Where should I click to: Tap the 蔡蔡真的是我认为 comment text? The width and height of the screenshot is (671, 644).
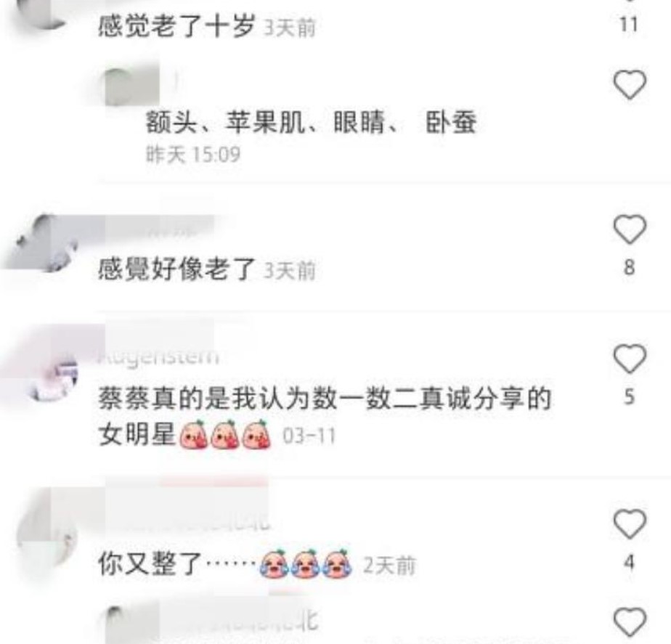[x=325, y=416]
